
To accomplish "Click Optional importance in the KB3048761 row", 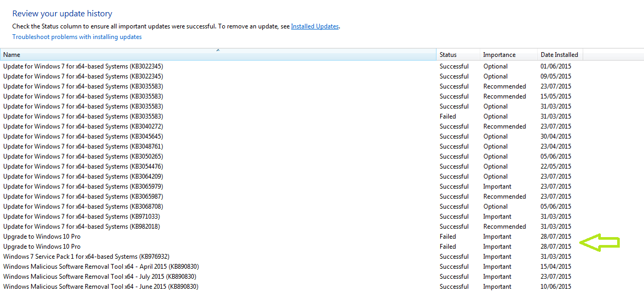I will point(496,146).
